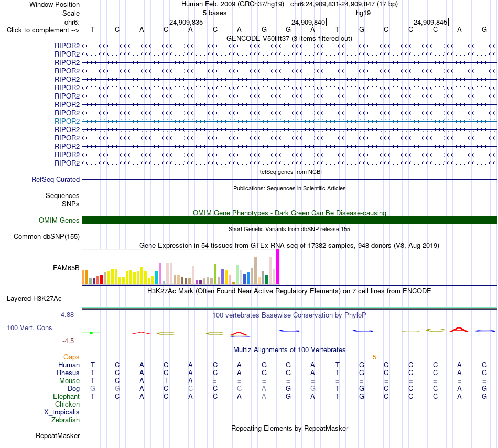Click the 24,909,835 ruler position
The height and width of the screenshot is (448, 498).
pos(186,22)
